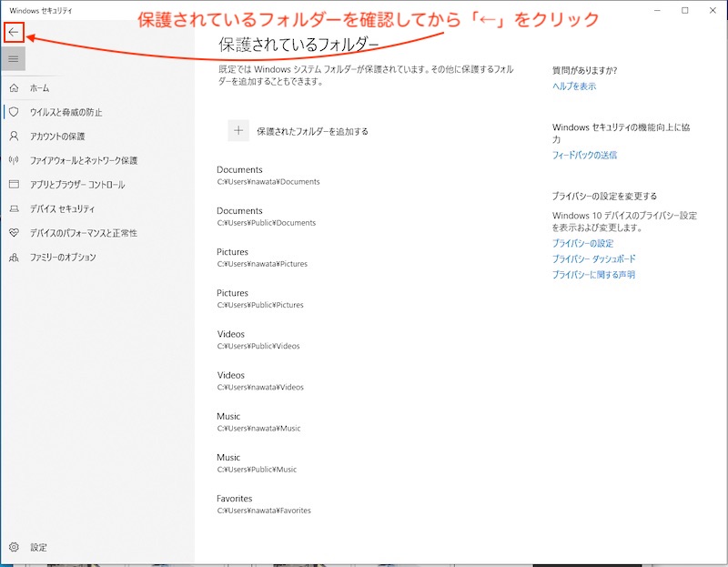
Task: Click the gear icon for settings
Action: pyautogui.click(x=14, y=547)
